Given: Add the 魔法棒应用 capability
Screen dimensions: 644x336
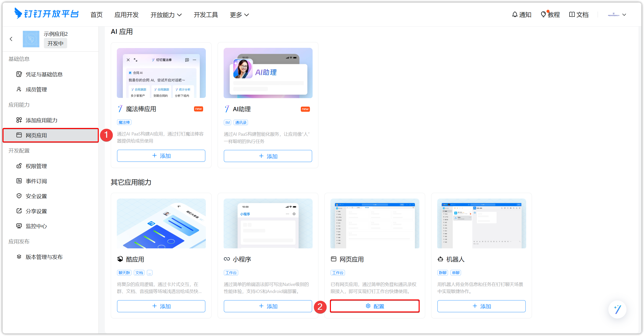Looking at the screenshot, I should [x=161, y=156].
